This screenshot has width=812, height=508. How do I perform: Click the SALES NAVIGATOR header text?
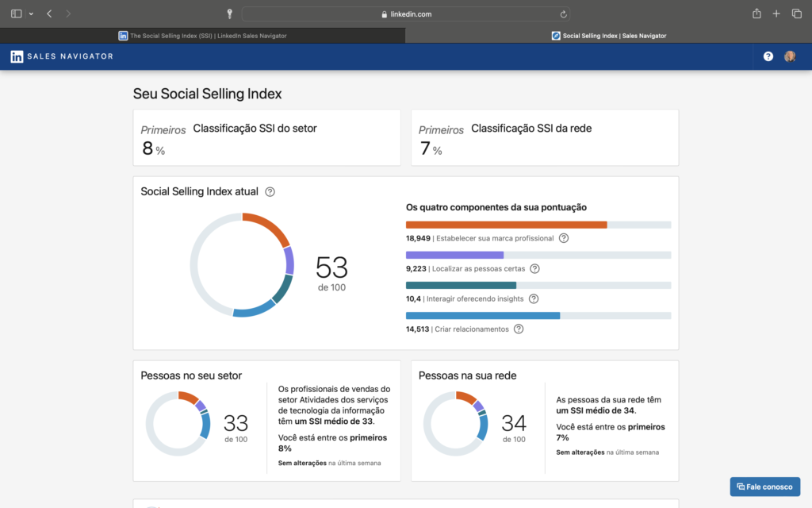click(x=70, y=56)
